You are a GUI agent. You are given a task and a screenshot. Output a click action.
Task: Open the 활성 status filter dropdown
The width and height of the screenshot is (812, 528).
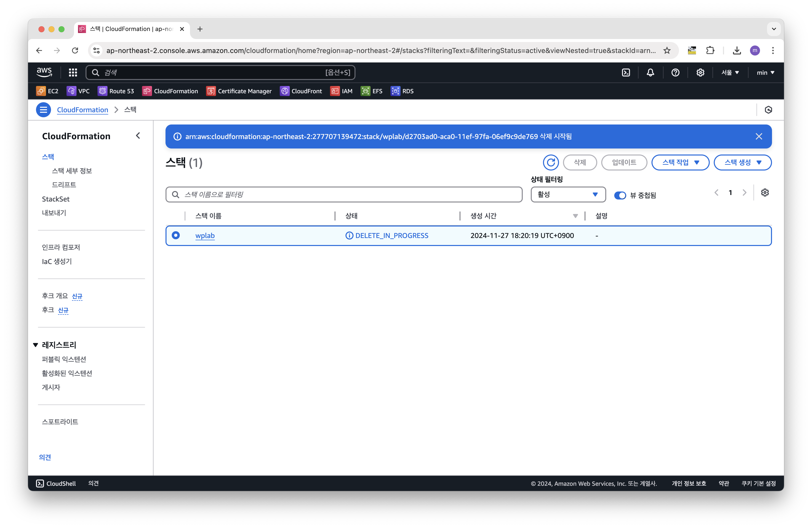tap(568, 194)
